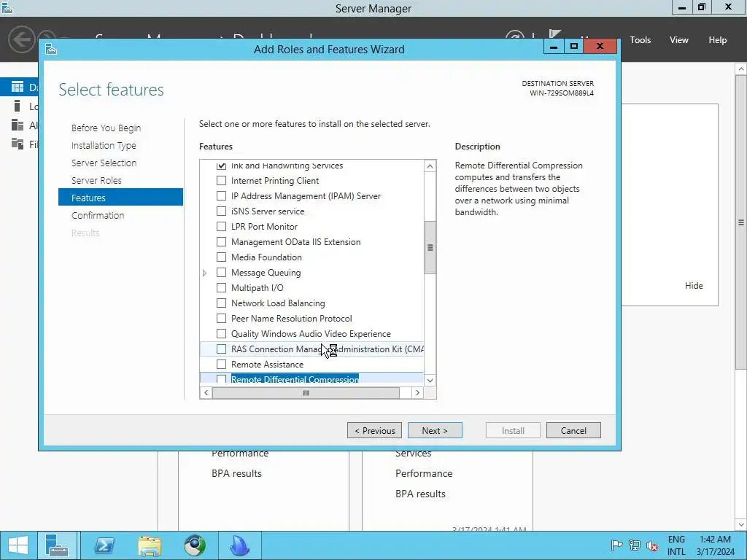Click the Next button
Screen dimensions: 747x560
(x=435, y=430)
